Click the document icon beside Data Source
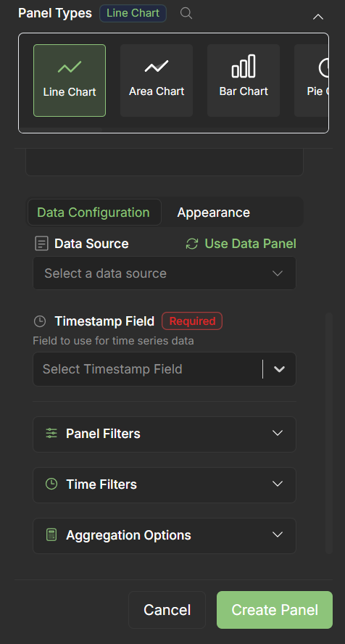 click(41, 244)
